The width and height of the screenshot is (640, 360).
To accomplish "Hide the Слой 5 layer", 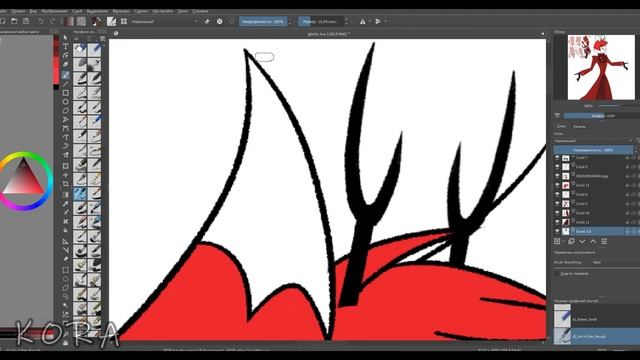I will click(x=557, y=167).
